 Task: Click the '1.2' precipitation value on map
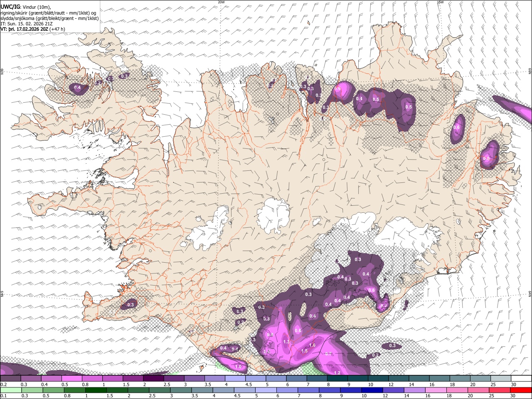[337, 373]
